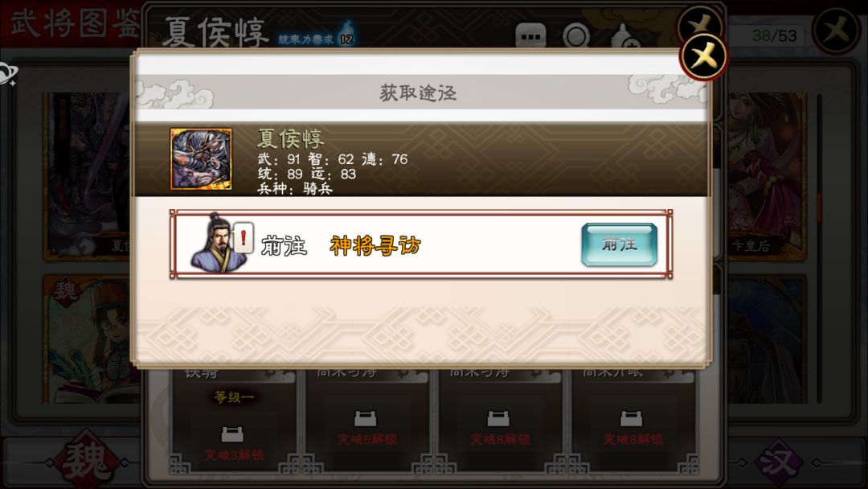Click the hero list scrollbar
Screen dimensions: 868x489
820,248
